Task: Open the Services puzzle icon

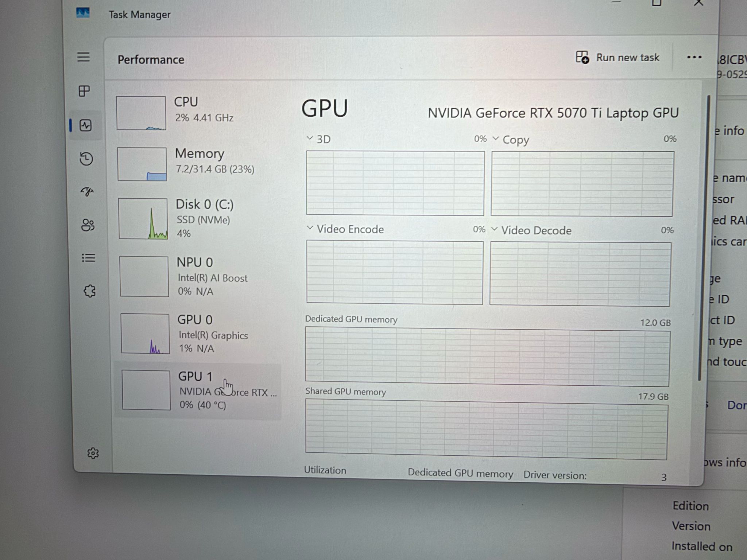Action: click(90, 291)
